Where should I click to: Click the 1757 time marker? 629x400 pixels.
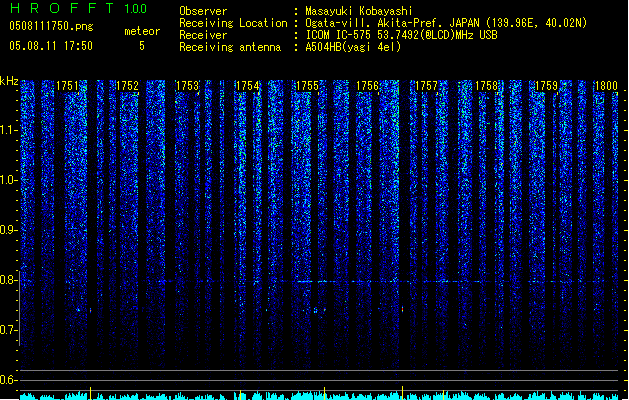pos(426,86)
